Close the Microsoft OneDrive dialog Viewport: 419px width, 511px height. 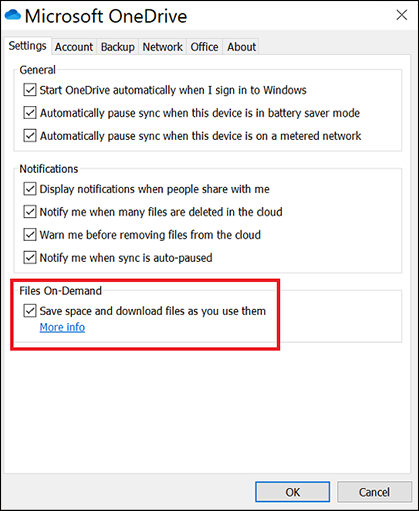pos(401,15)
